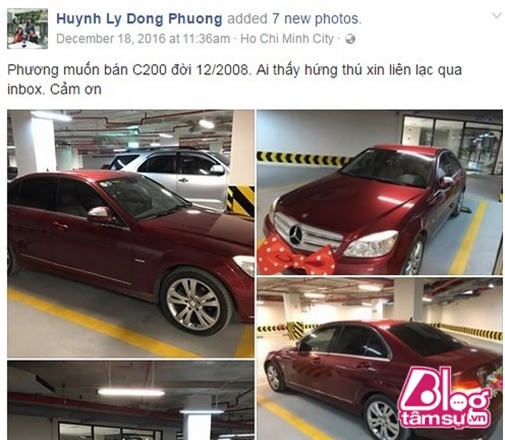Open the post options chevron menu

tap(497, 16)
